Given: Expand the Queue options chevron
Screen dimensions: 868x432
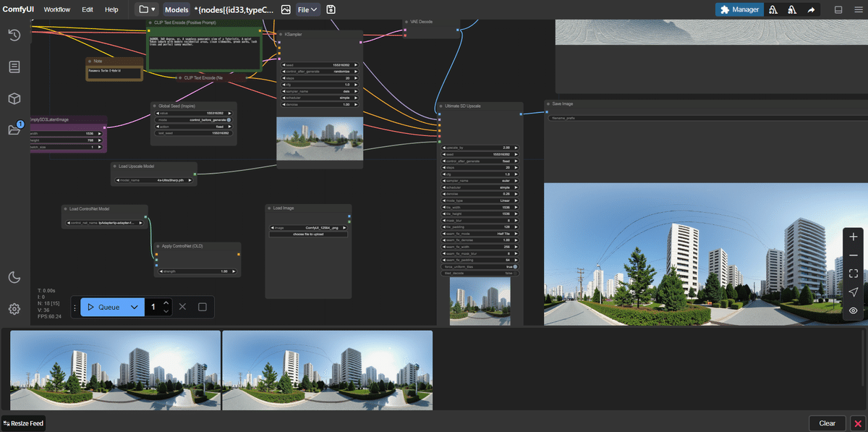Looking at the screenshot, I should (134, 307).
